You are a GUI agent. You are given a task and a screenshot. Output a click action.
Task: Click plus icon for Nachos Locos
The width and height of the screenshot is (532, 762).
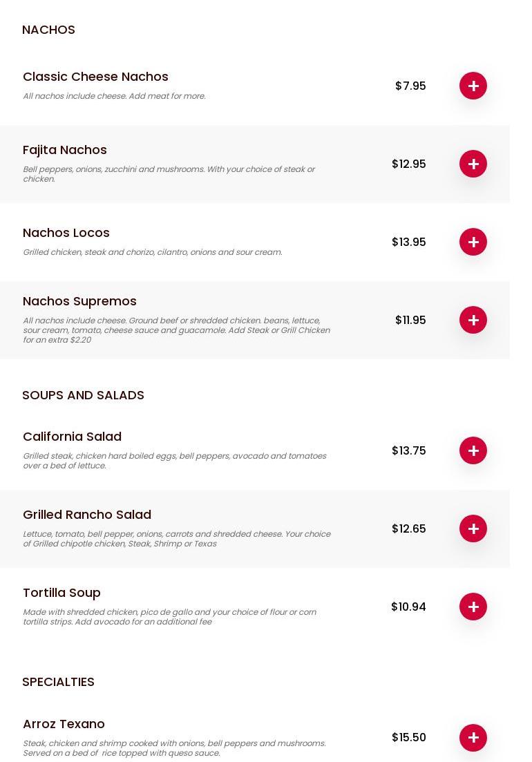click(x=473, y=242)
